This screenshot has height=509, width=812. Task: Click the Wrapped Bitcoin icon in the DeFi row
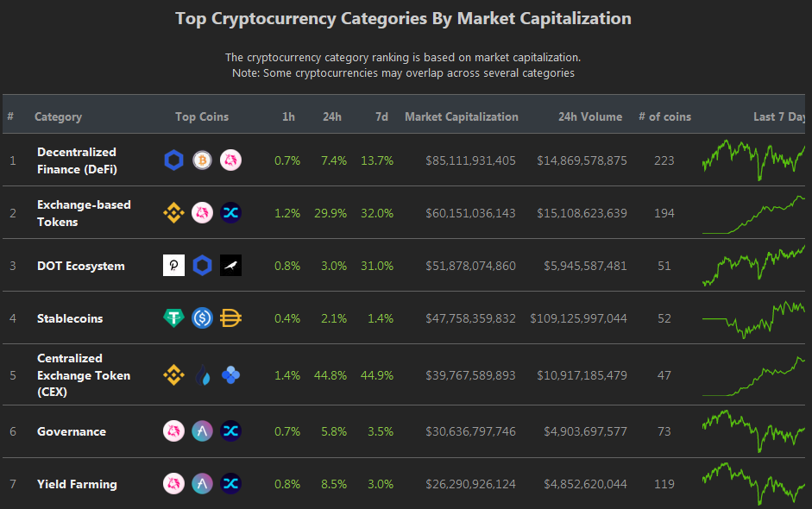point(203,160)
